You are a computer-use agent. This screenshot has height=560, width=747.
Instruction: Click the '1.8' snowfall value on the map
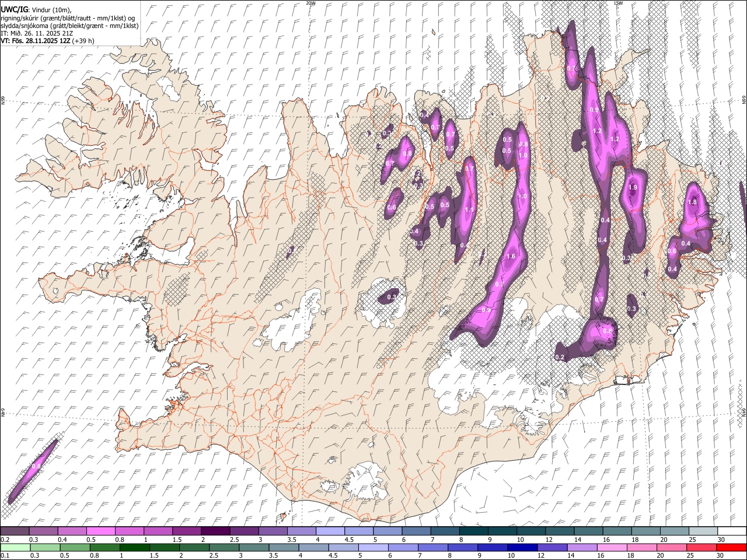click(693, 202)
